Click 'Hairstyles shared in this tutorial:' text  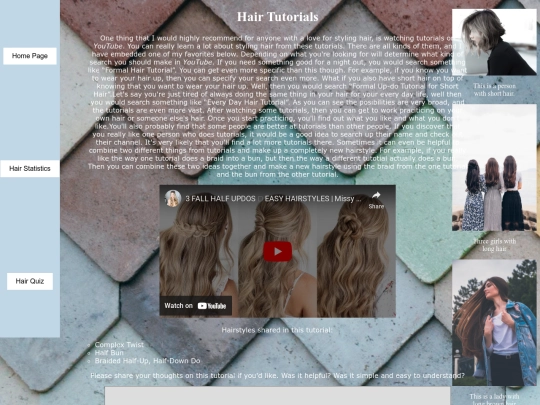pos(277,330)
